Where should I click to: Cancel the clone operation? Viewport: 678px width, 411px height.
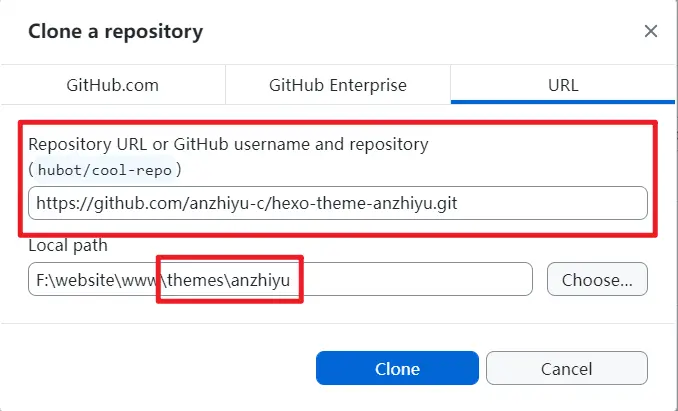(566, 368)
